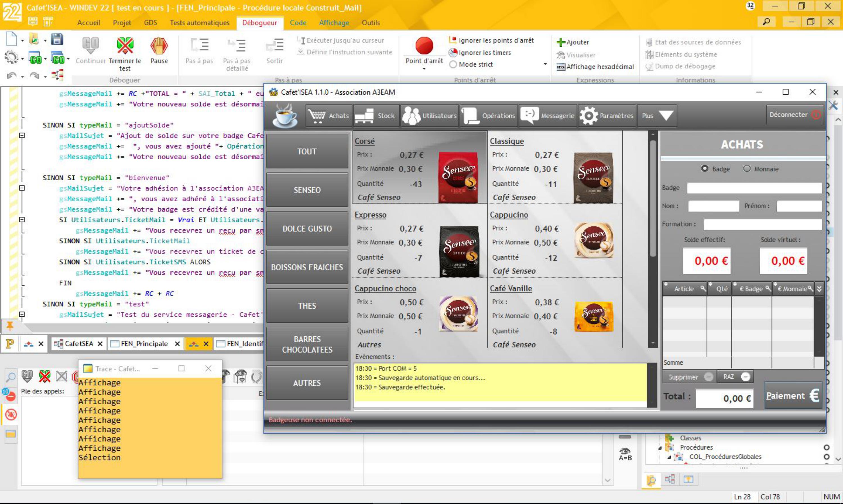Click the Evènements log scrollbar

coord(651,386)
